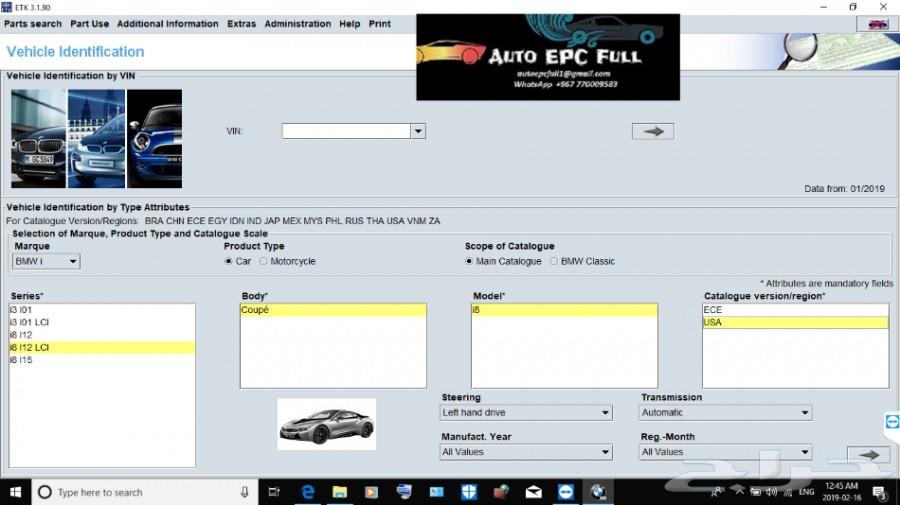Open File Explorer from the taskbar
Image resolution: width=900 pixels, height=505 pixels.
340,492
